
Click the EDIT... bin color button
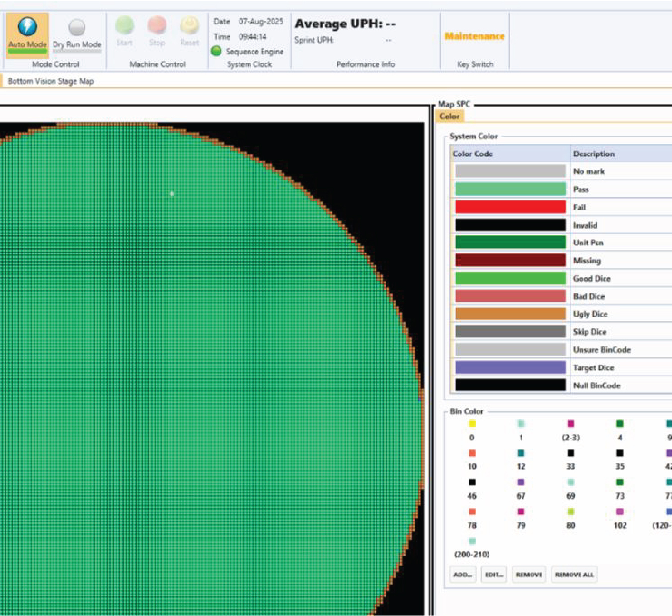click(494, 575)
